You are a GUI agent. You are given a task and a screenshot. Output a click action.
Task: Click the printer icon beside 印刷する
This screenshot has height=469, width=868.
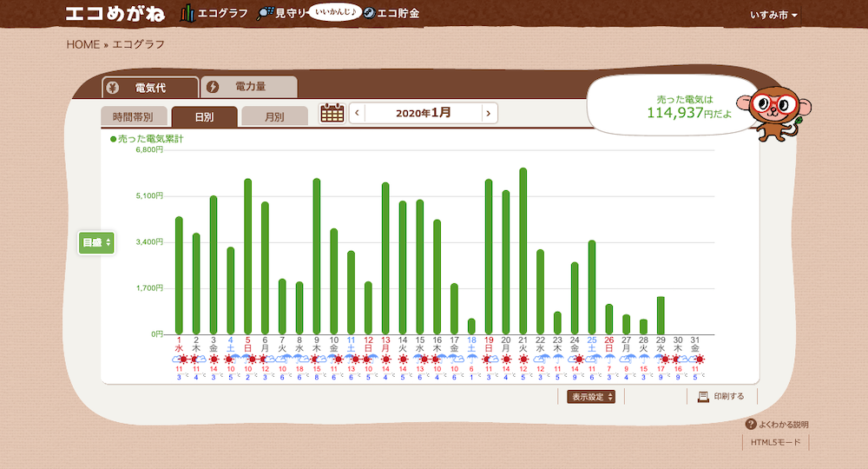[703, 396]
